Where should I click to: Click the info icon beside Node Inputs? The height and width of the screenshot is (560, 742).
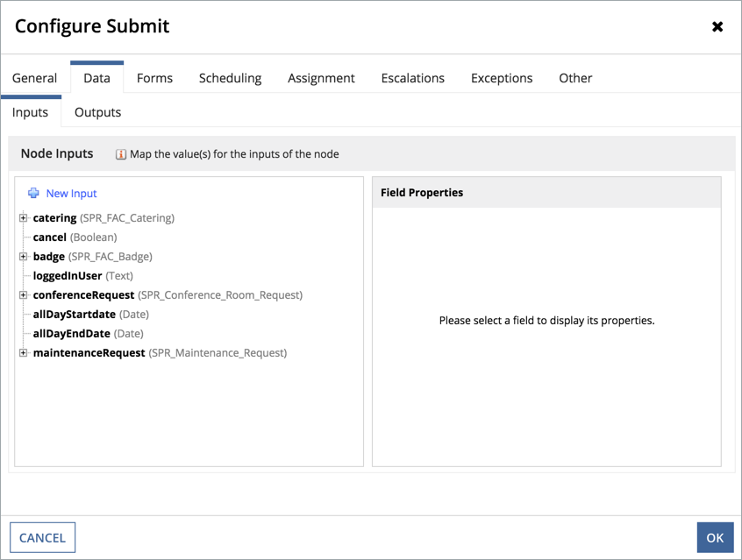121,154
